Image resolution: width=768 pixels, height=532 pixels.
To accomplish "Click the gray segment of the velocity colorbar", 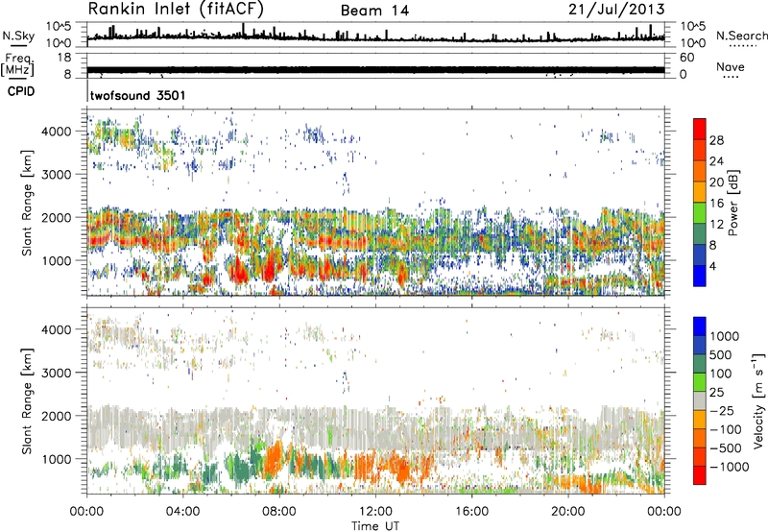I will (700, 400).
